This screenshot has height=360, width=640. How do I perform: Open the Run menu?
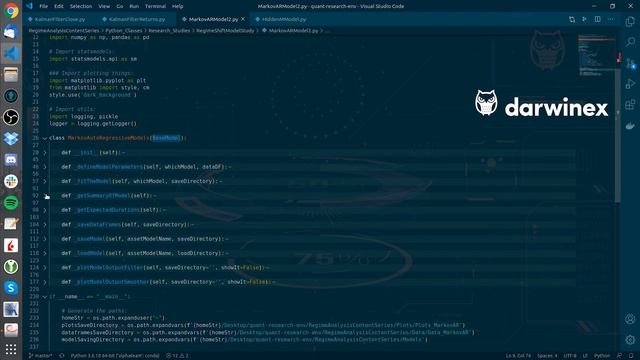[134, 6]
